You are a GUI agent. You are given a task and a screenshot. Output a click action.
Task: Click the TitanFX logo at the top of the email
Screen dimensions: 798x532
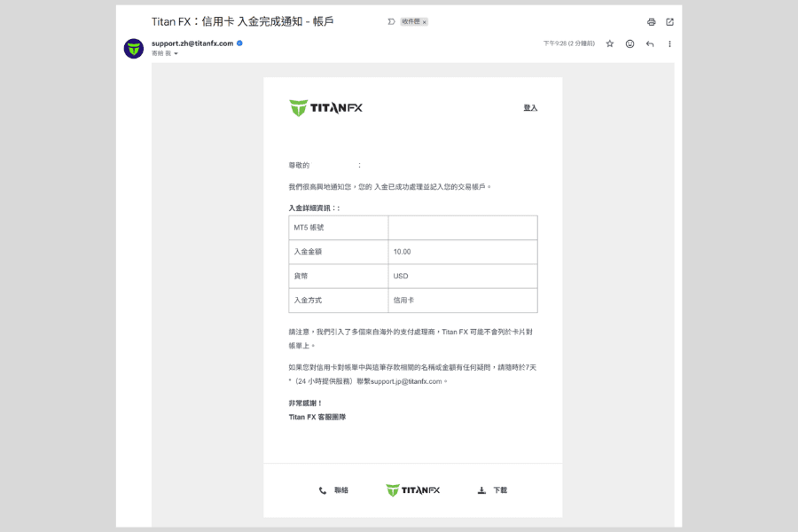[x=325, y=106]
